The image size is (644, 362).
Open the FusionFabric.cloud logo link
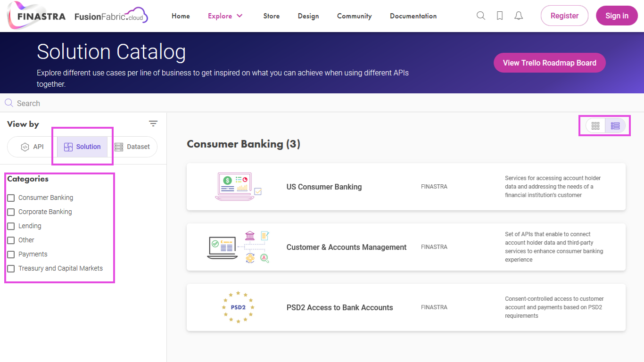point(111,16)
